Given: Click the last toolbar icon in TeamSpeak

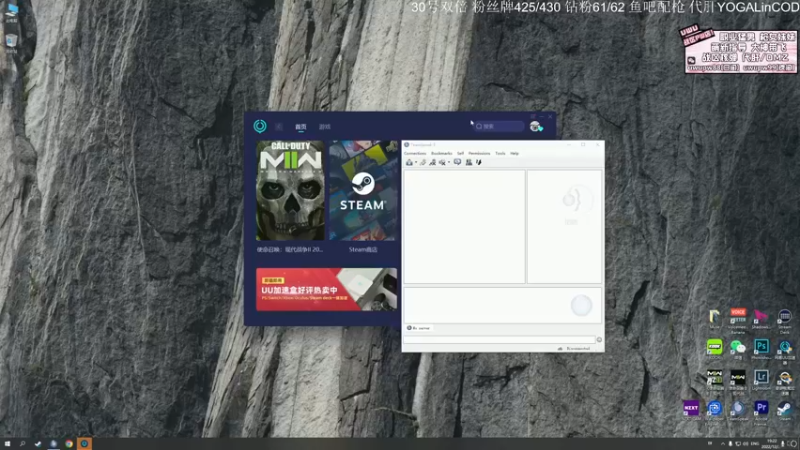Looking at the screenshot, I should [x=479, y=162].
